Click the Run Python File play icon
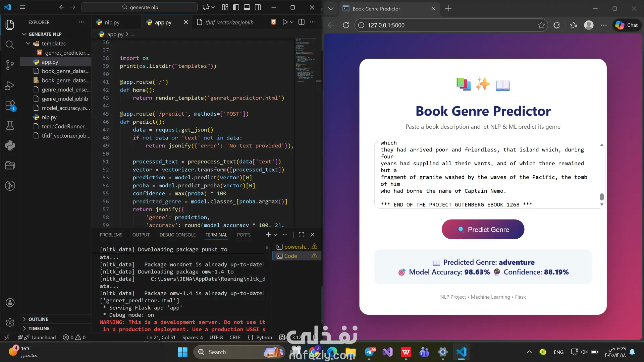This screenshot has width=644, height=362. click(285, 22)
